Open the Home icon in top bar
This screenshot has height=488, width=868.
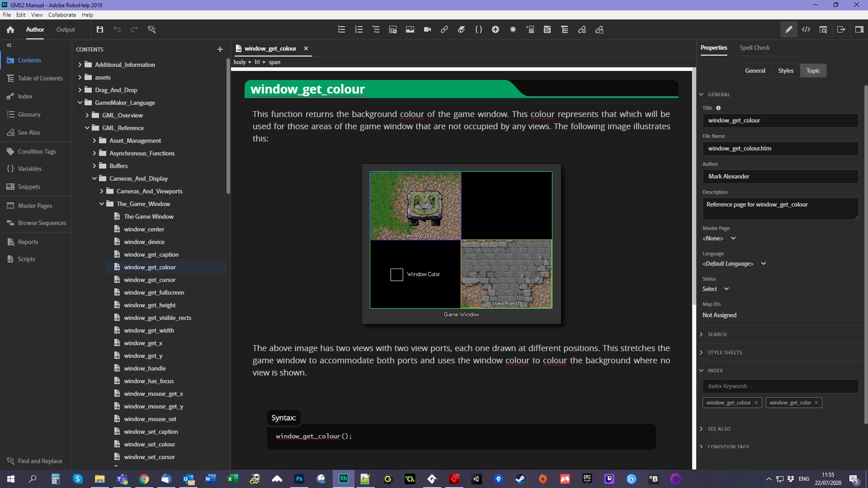(10, 29)
